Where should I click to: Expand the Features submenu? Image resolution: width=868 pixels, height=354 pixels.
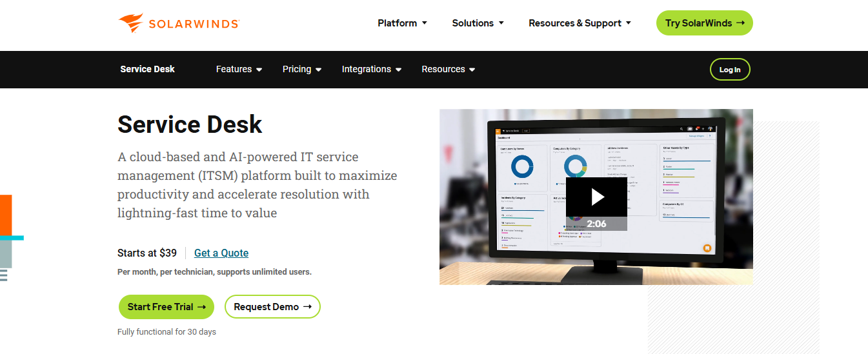[239, 69]
